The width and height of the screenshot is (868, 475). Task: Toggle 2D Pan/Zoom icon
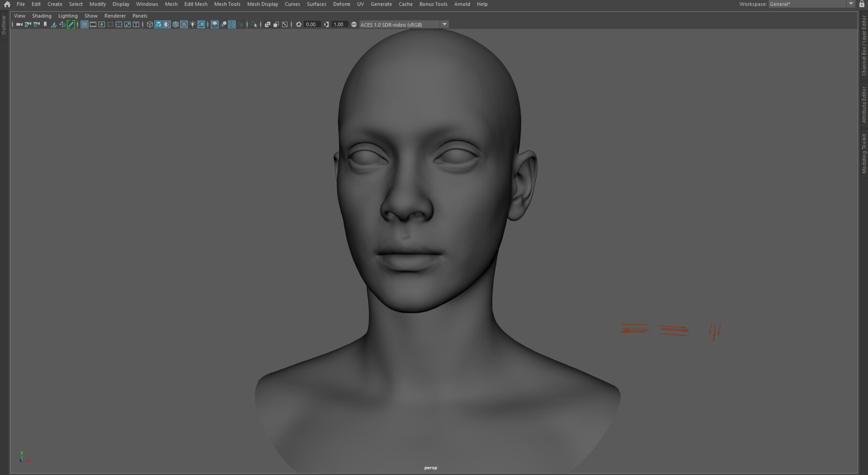(62, 25)
